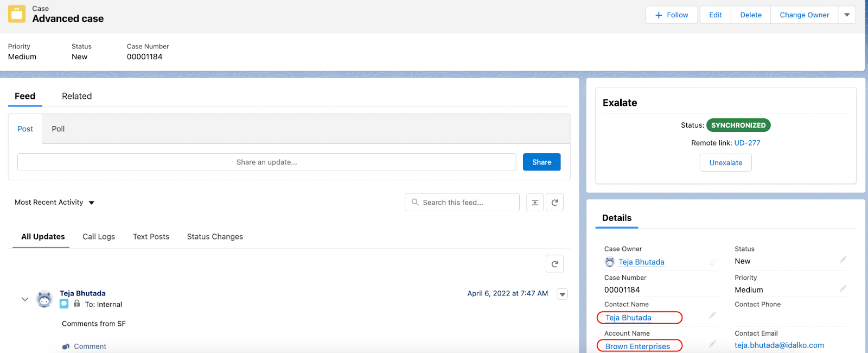Open the remote link UD-277

pyautogui.click(x=747, y=143)
